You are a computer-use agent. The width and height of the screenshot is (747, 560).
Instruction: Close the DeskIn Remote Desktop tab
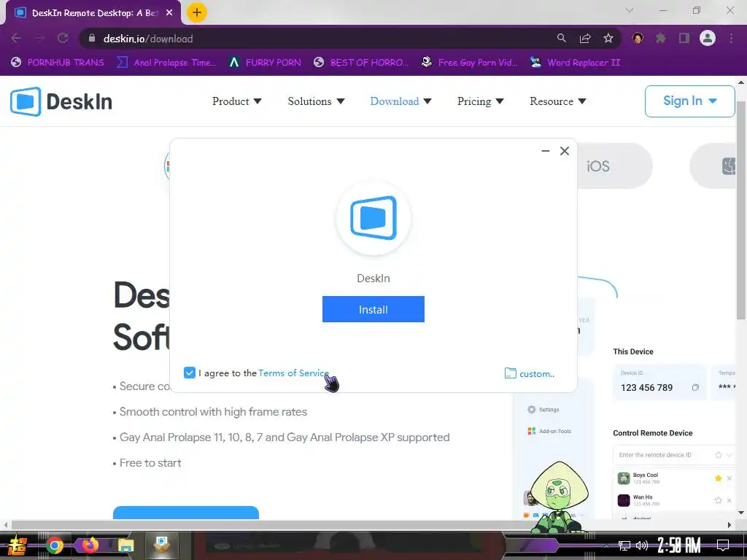pyautogui.click(x=169, y=13)
